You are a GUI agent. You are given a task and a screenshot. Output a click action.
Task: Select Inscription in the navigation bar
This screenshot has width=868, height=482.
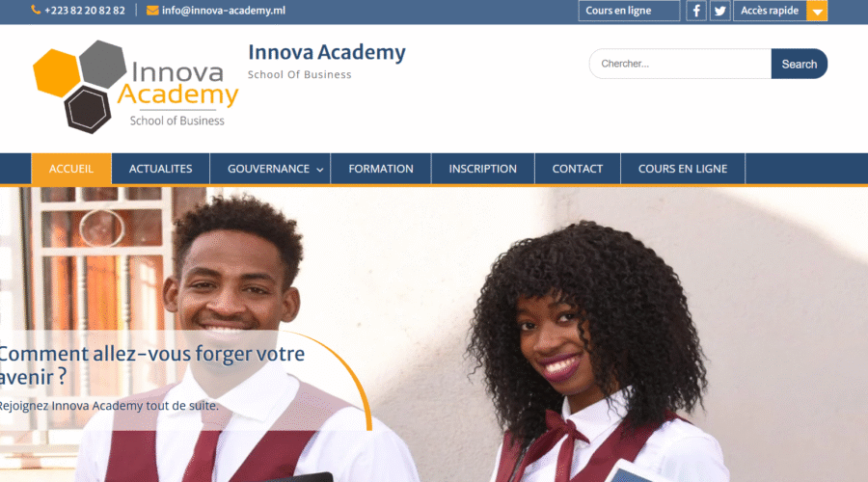point(483,169)
